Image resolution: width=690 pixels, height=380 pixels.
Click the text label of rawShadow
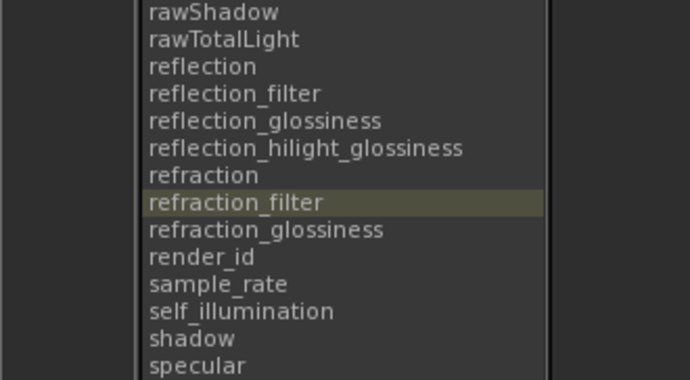click(214, 13)
